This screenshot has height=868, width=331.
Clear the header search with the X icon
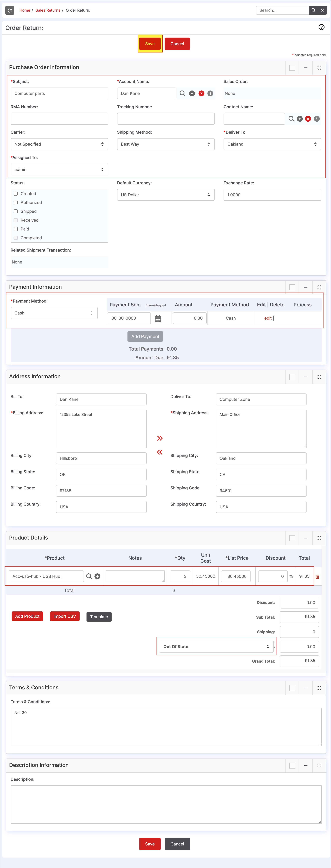tap(323, 10)
